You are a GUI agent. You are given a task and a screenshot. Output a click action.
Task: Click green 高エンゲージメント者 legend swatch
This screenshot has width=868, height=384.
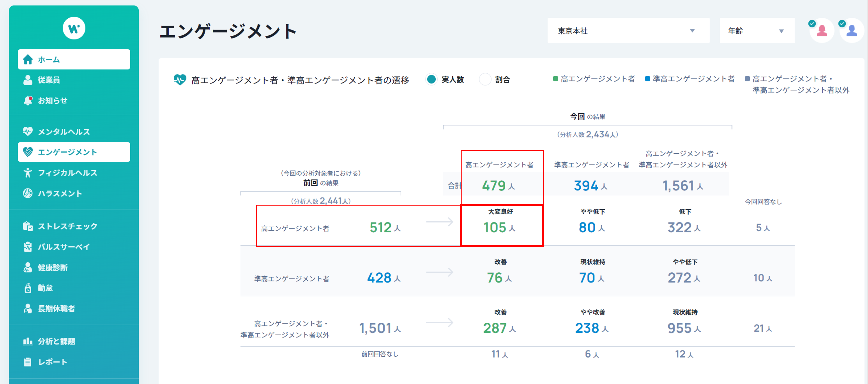(x=555, y=79)
